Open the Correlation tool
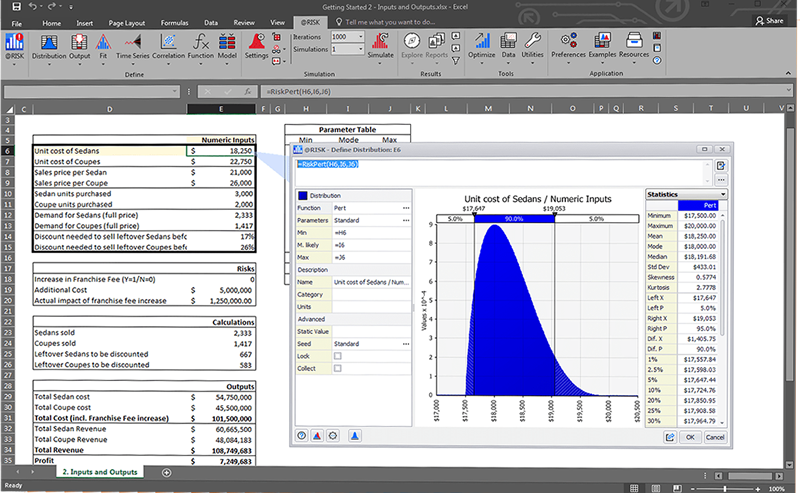The width and height of the screenshot is (800, 493). 168,46
